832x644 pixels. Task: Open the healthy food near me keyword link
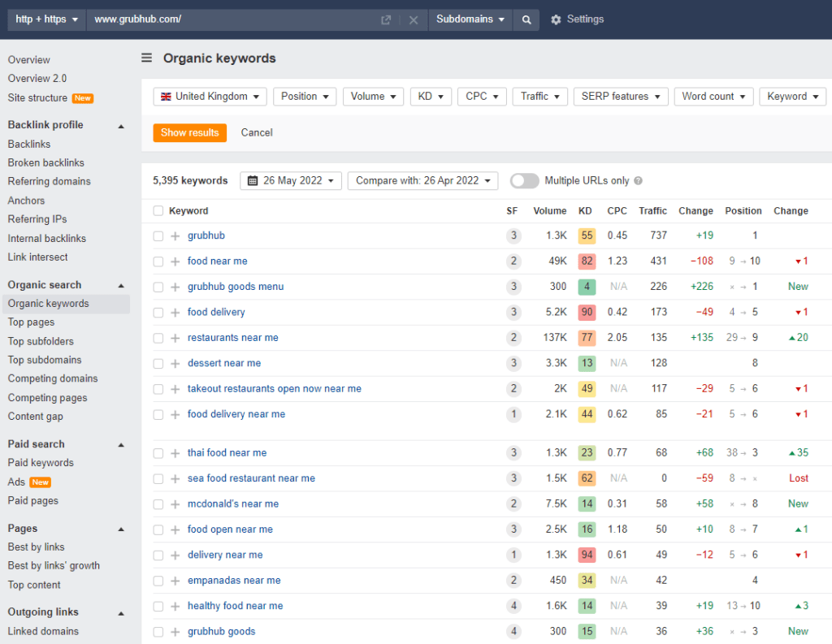coord(236,606)
